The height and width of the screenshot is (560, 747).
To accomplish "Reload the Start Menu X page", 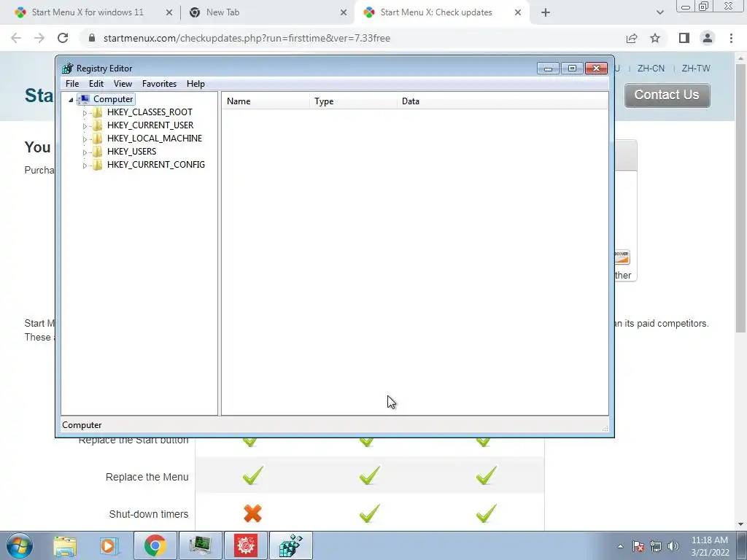I will point(63,38).
